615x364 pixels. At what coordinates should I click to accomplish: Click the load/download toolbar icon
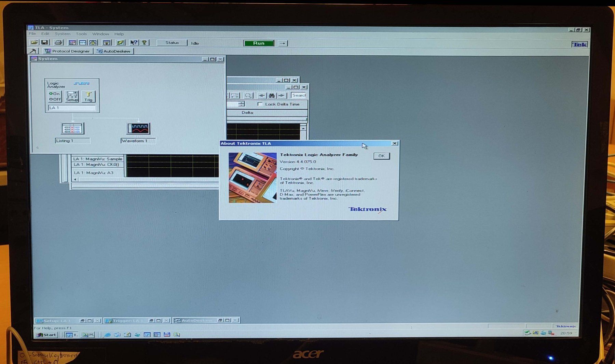[107, 43]
